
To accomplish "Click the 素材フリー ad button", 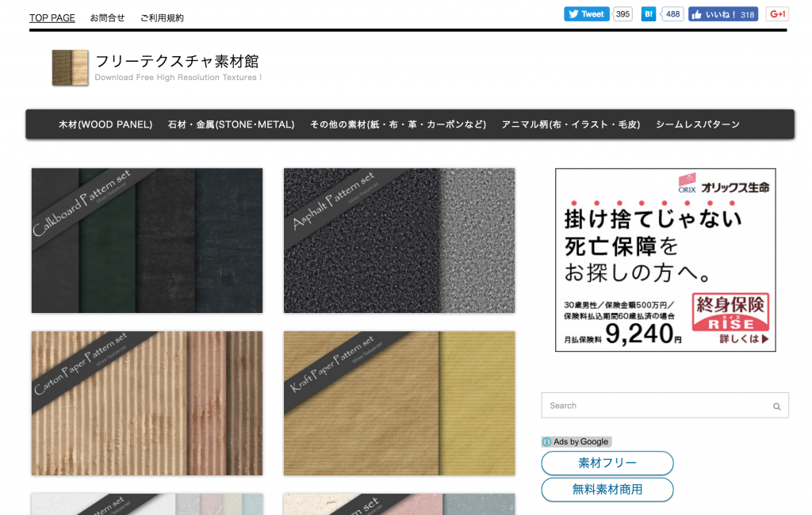I will pyautogui.click(x=607, y=463).
